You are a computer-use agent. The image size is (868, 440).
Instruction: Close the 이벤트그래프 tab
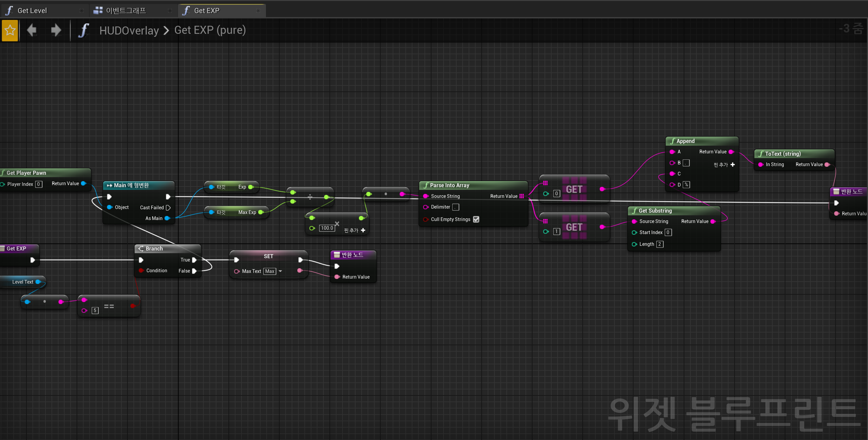click(170, 11)
